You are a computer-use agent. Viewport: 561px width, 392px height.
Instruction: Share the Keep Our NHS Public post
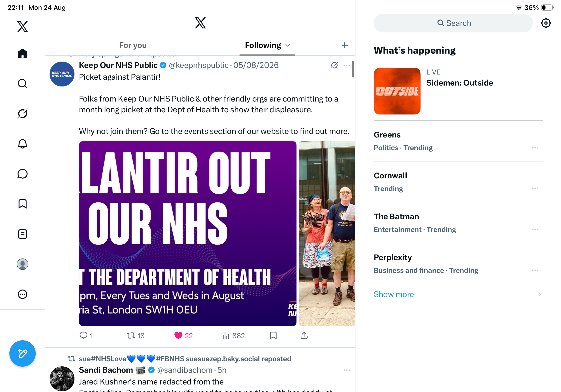tap(304, 336)
